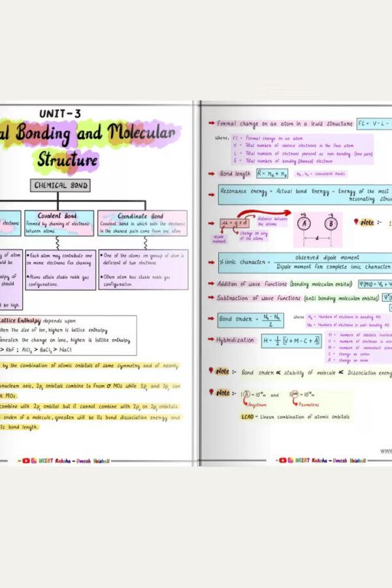Screen dimensions: 392x588
Task: Click the 'R = rA + rB' bond length formula
Action: [272, 174]
